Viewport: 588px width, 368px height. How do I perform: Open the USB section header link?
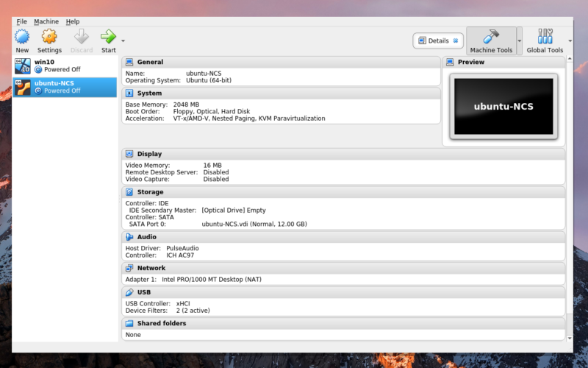tap(144, 292)
